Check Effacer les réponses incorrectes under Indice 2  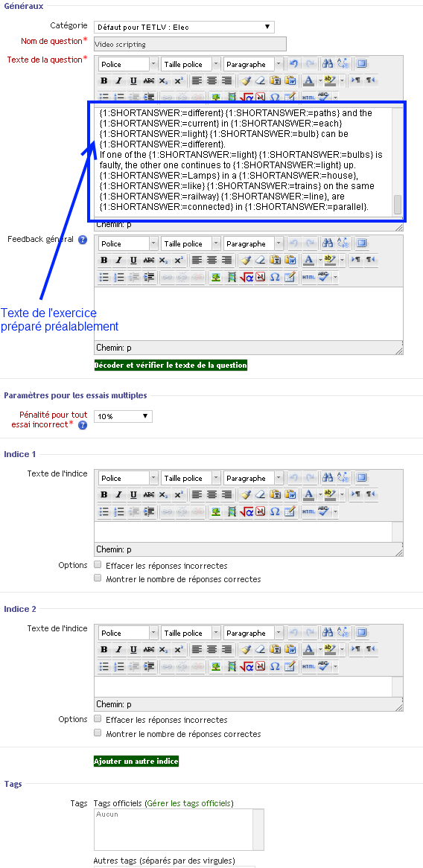[x=98, y=720]
